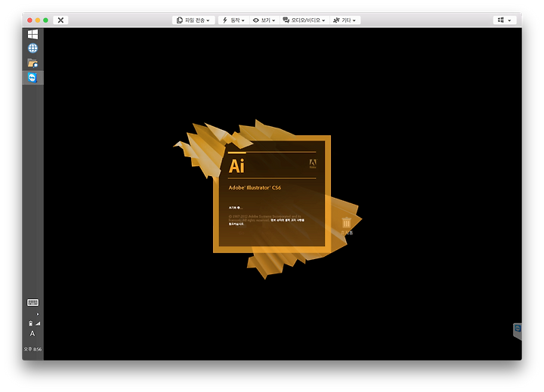Expand hidden system tray icons arrow
The height and width of the screenshot is (392, 544).
point(38,314)
